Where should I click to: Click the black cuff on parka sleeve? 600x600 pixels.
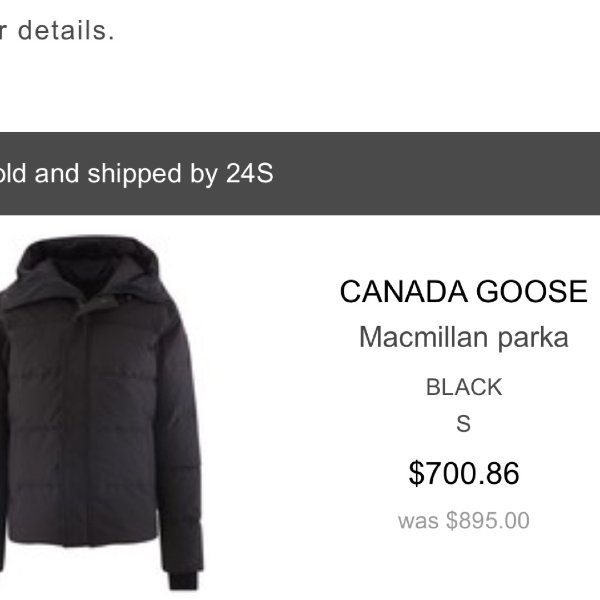point(184,581)
